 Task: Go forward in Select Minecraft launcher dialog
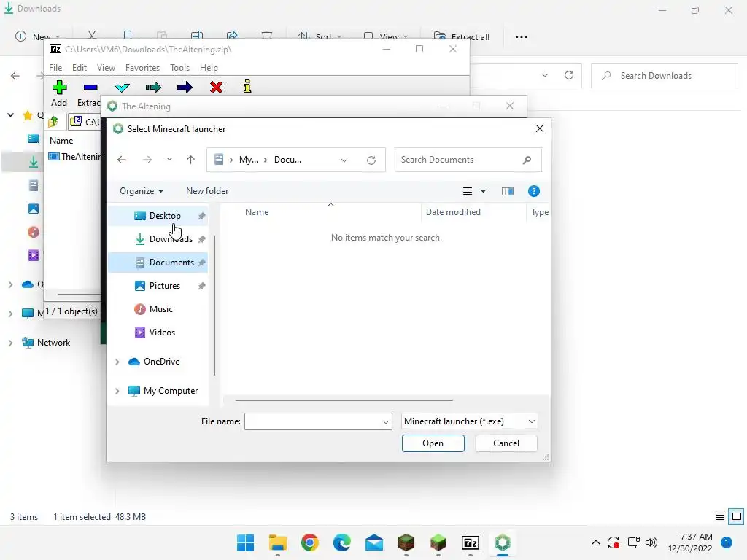147,160
